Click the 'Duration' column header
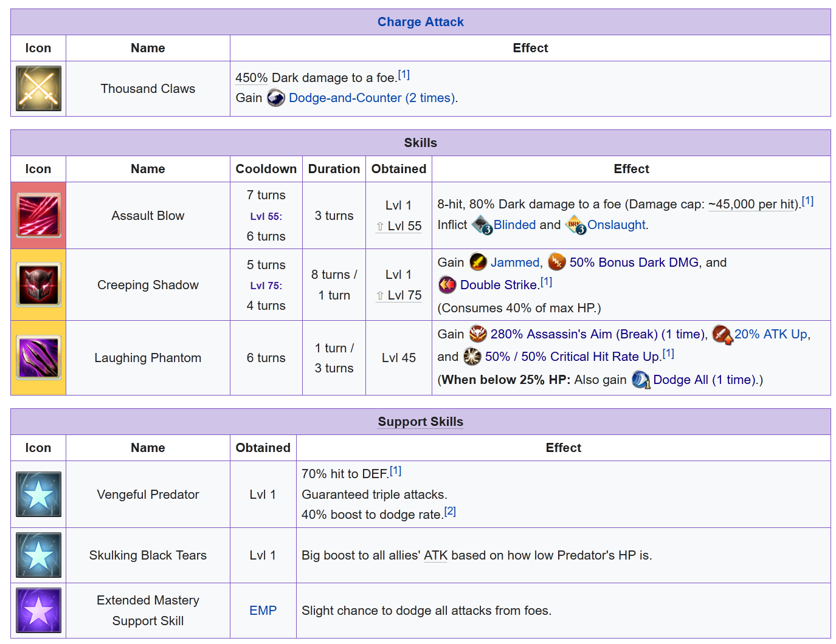836x644 pixels. (334, 169)
